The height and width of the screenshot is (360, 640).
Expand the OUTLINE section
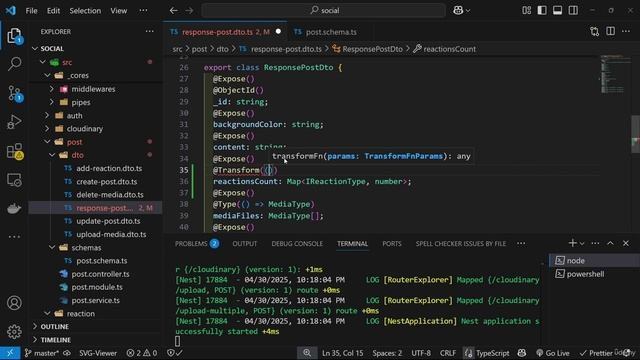click(35, 327)
